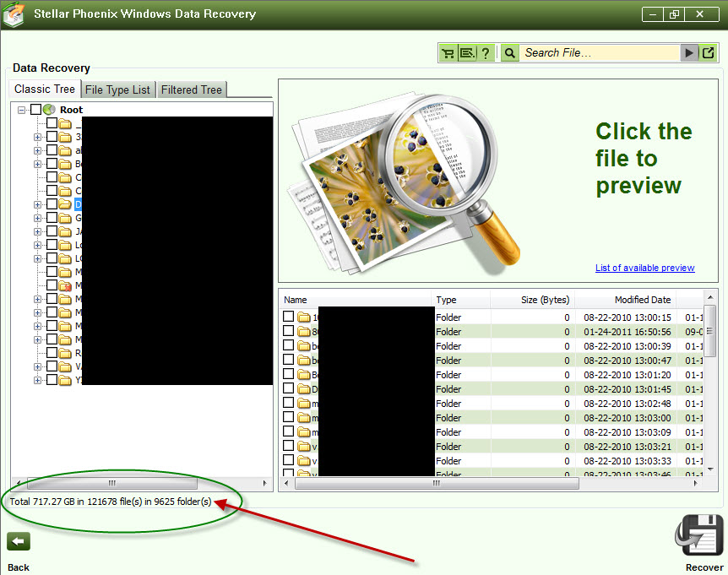Click the "08-22-2010 13:03:33" date cell
Screen dimensions: 728x575
[x=627, y=461]
